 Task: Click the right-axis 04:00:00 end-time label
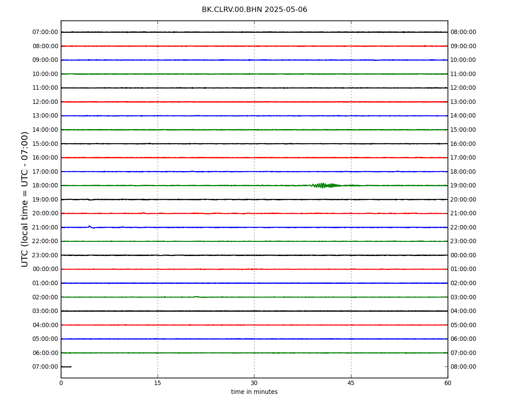pos(463,311)
